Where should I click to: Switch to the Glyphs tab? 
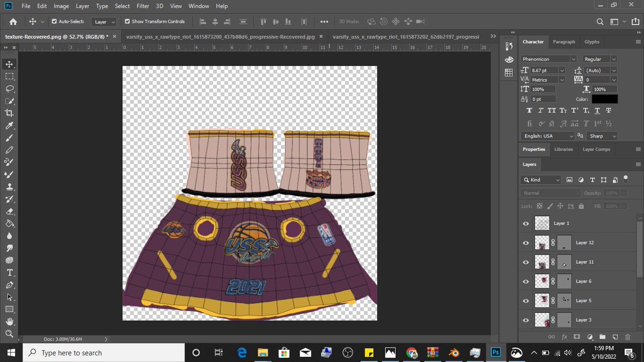[x=592, y=42]
